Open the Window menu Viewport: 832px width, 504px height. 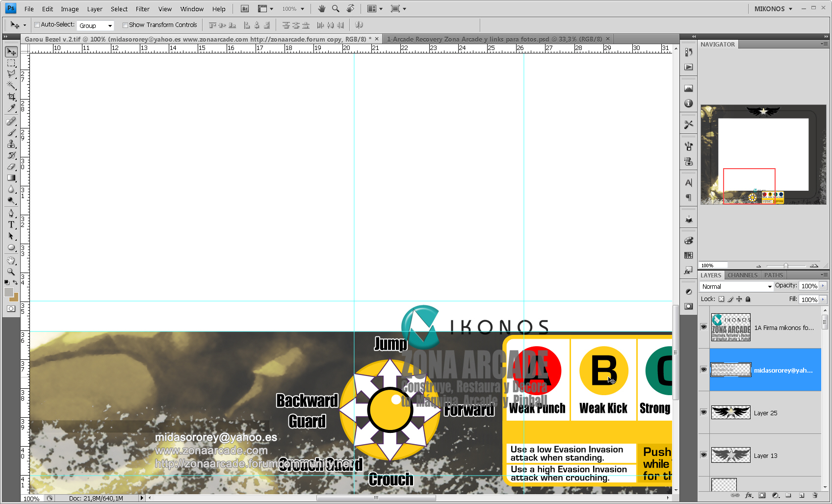pyautogui.click(x=192, y=9)
